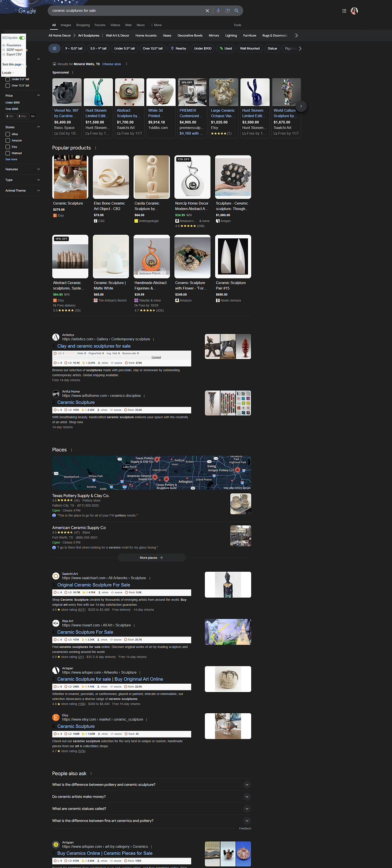Click the filter chips right arrow
Viewport: 392px width, 868px height.
pyautogui.click(x=300, y=48)
